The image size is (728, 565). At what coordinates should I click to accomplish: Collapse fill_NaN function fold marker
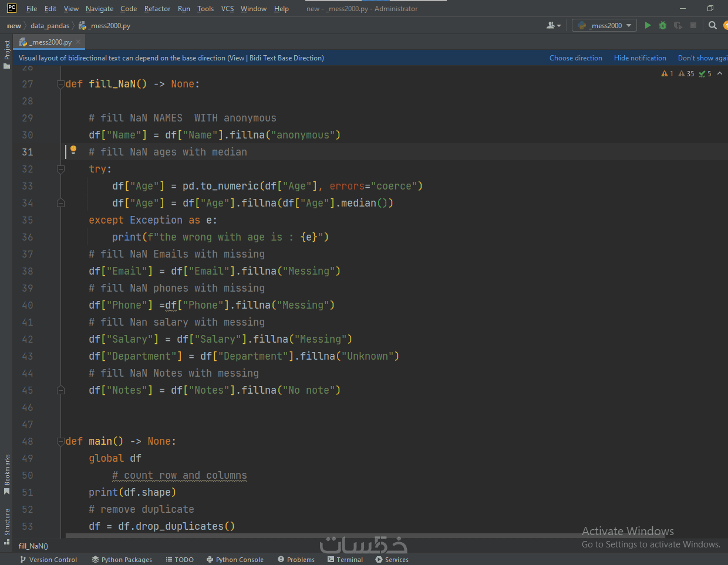60,84
